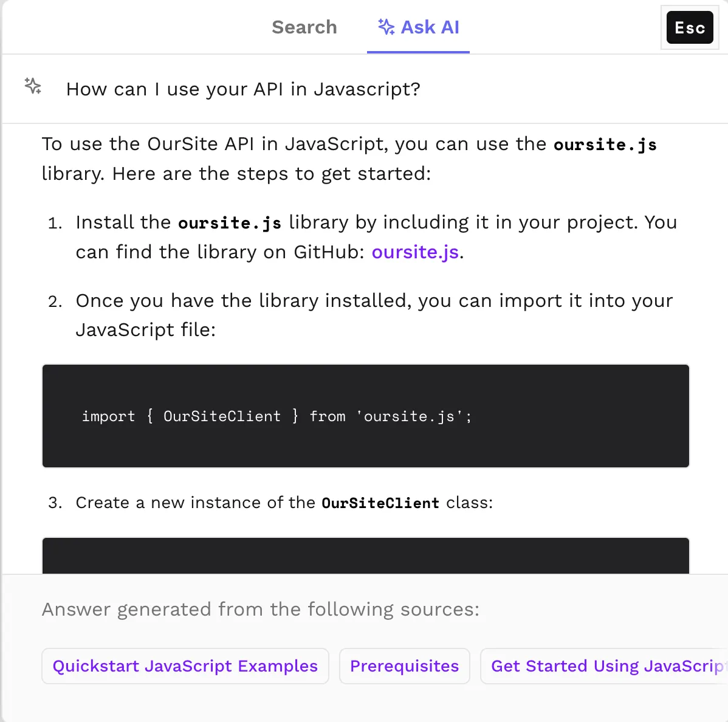Click the sparkle icon beside the question
The height and width of the screenshot is (722, 728).
click(33, 86)
